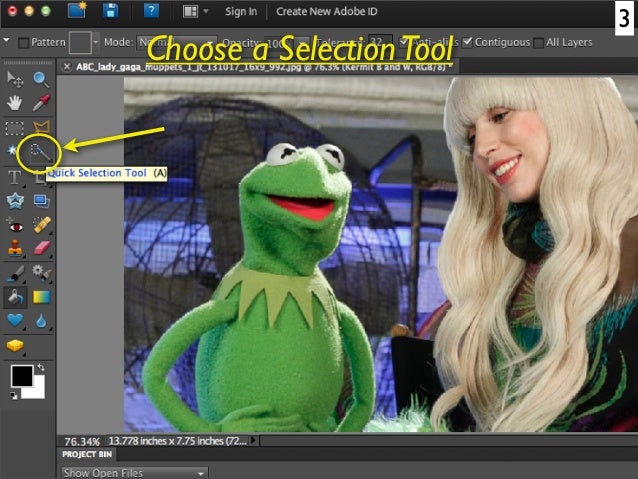
Task: Select the Brush tool
Action: point(15,273)
